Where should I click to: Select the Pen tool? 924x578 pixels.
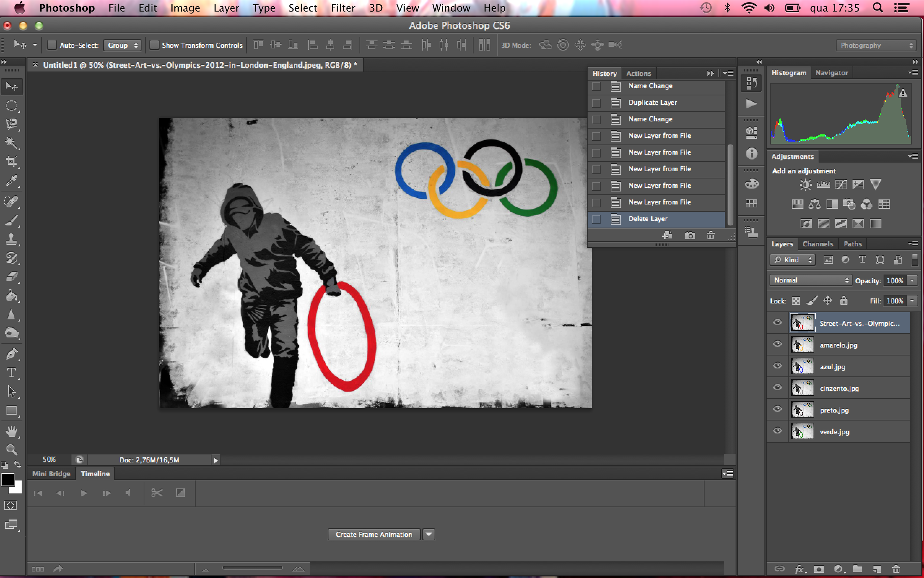[12, 354]
